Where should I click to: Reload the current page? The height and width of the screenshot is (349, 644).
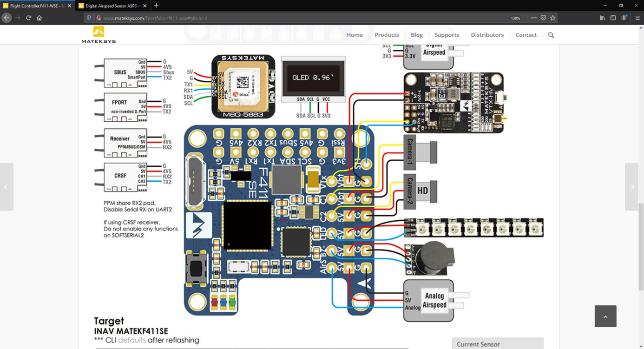coord(28,18)
